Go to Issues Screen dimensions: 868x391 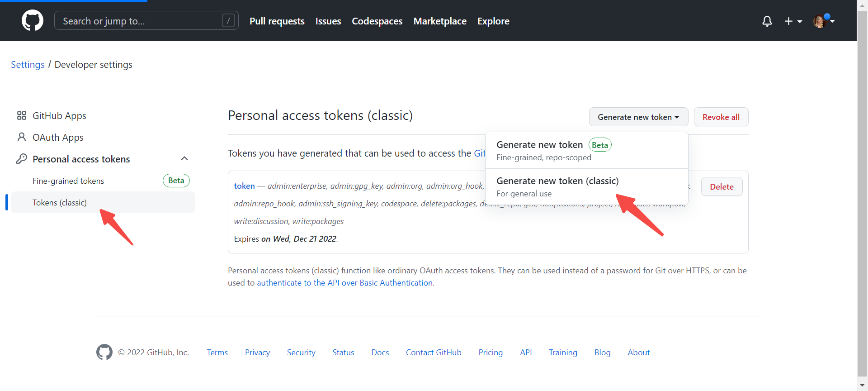328,21
